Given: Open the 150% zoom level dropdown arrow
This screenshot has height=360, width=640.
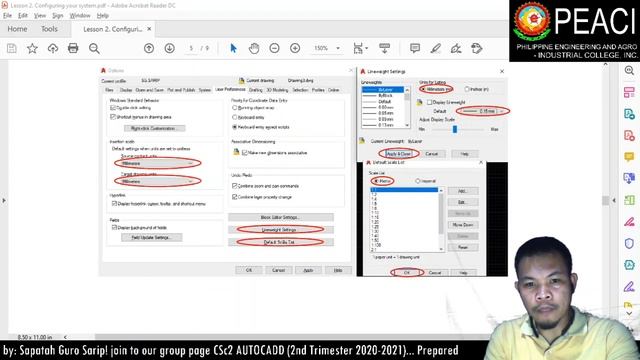Looking at the screenshot, I should pos(338,48).
